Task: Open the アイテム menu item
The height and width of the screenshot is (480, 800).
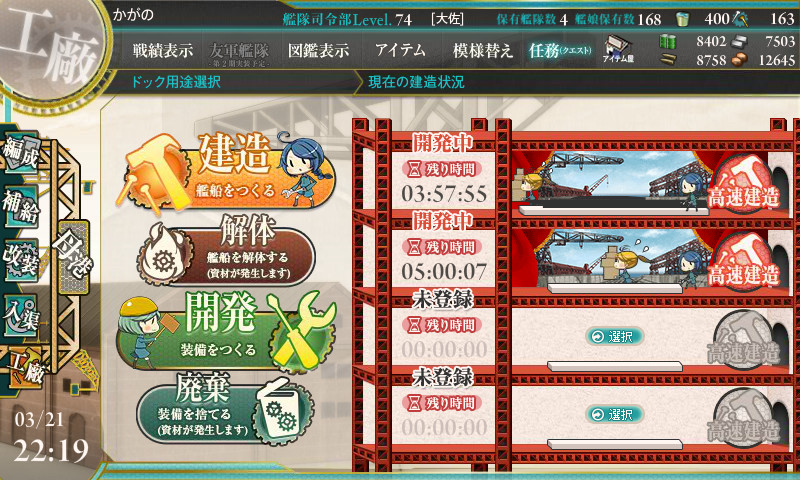Action: pos(401,50)
